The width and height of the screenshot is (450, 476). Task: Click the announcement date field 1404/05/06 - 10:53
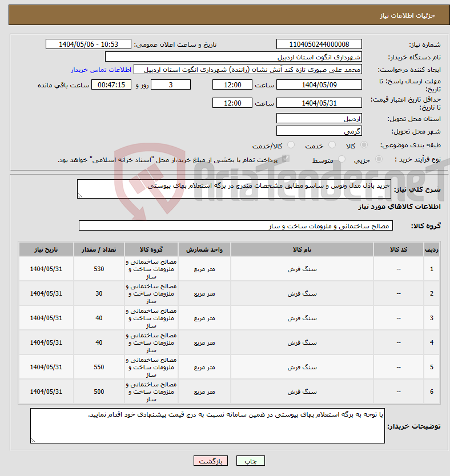[x=89, y=45]
